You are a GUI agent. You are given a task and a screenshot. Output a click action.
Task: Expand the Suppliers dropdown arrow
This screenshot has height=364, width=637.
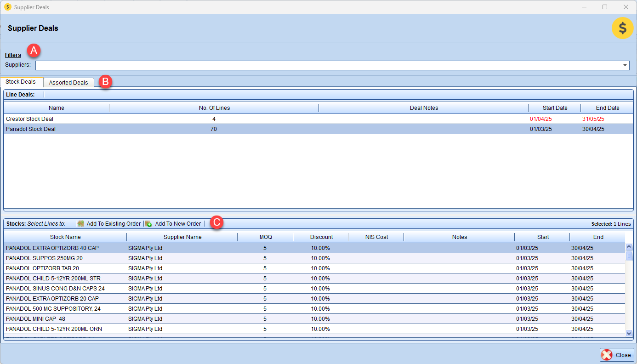click(x=625, y=65)
